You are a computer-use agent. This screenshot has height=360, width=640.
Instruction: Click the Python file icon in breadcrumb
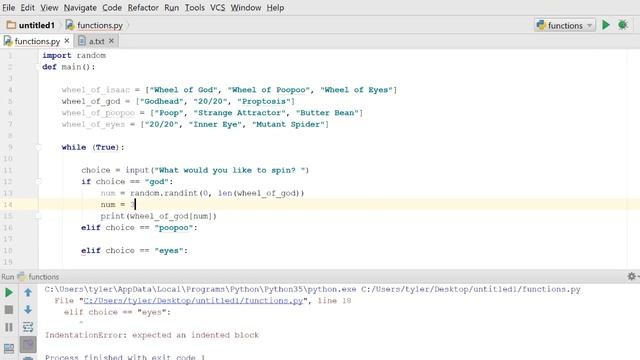[70, 25]
